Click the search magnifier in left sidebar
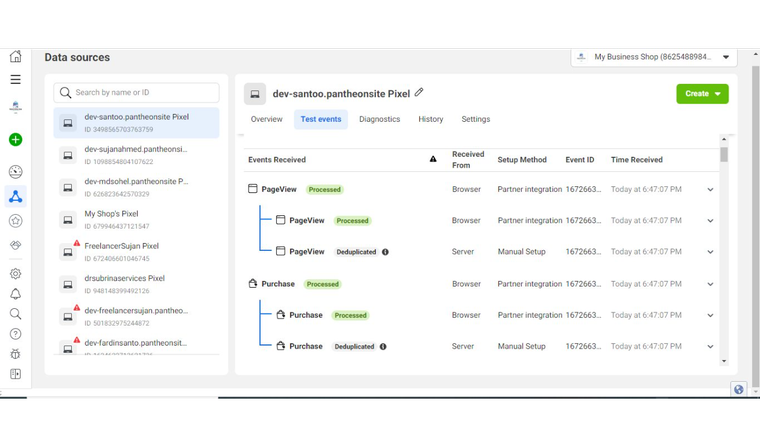Screen dimensions: 760x427 tap(15, 314)
